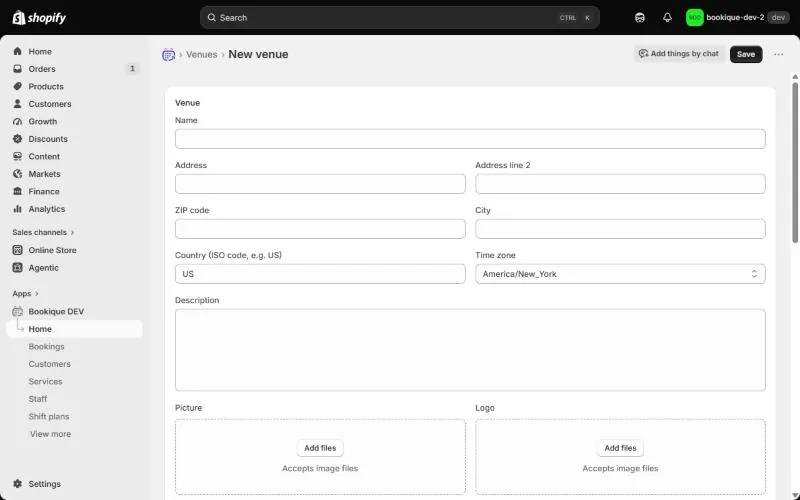This screenshot has width=800, height=500.
Task: Click the dev badge next to store name
Action: (x=778, y=18)
